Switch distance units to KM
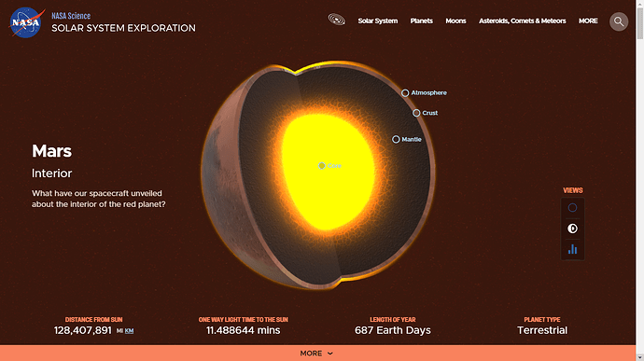The image size is (644, 361). coord(129,331)
